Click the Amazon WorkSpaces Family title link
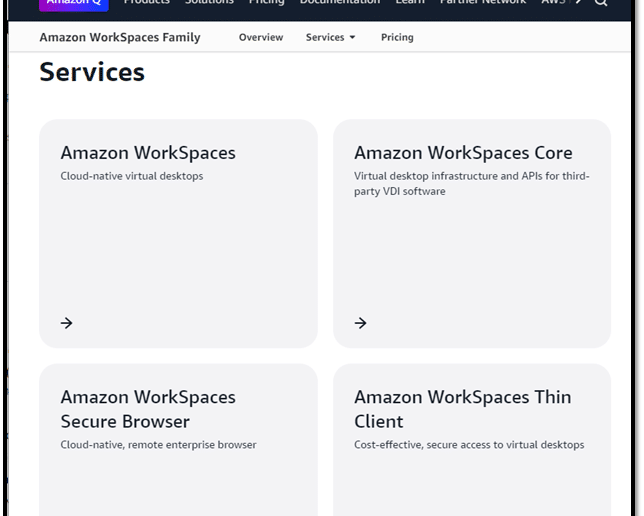 (x=120, y=37)
